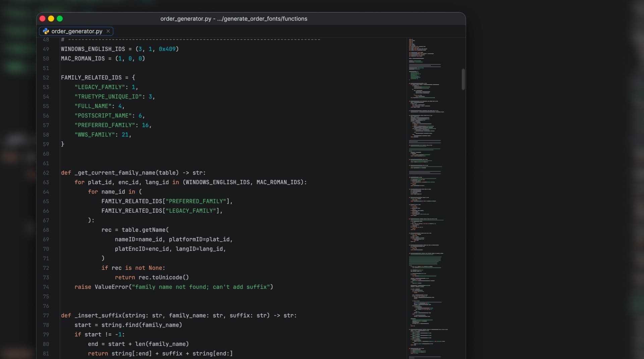The image size is (644, 359).
Task: Click the red close window button
Action: pyautogui.click(x=42, y=18)
